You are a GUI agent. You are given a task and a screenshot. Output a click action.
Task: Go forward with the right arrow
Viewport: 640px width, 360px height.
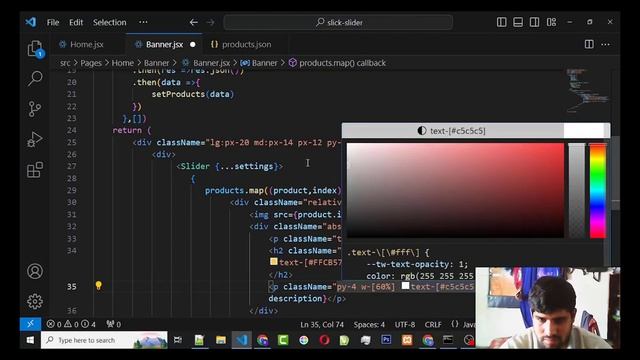[211, 22]
